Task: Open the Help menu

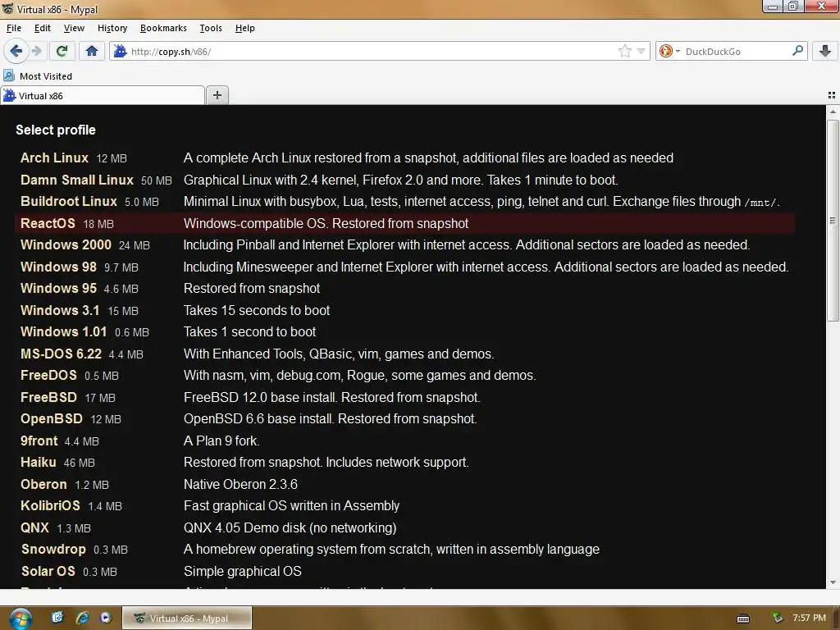Action: coord(244,28)
